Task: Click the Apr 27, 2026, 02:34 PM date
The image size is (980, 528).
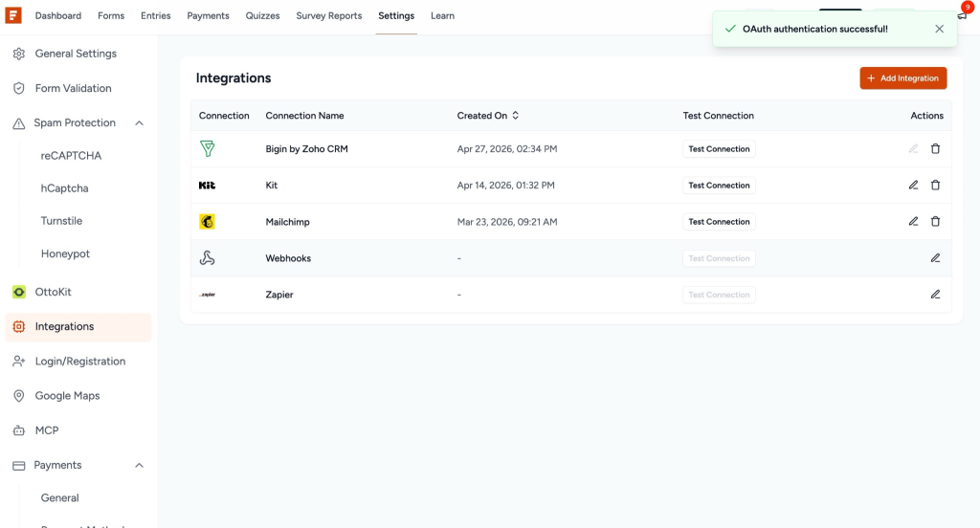Action: coord(507,148)
